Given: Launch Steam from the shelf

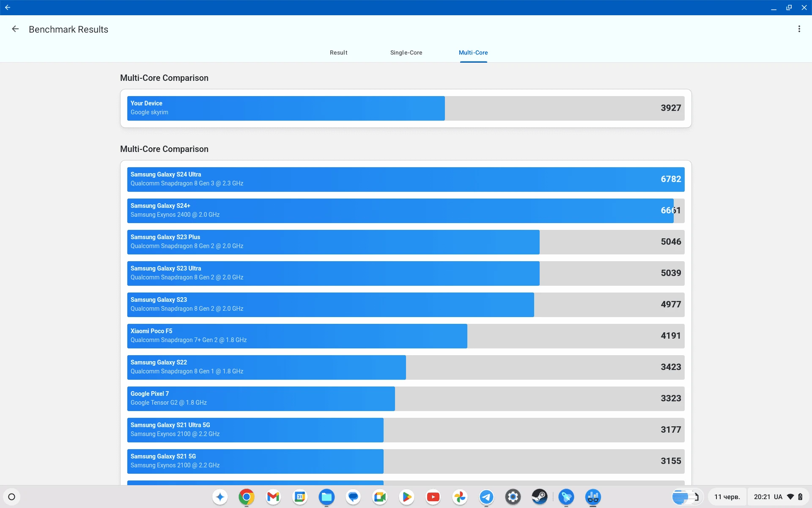Looking at the screenshot, I should click(x=540, y=497).
